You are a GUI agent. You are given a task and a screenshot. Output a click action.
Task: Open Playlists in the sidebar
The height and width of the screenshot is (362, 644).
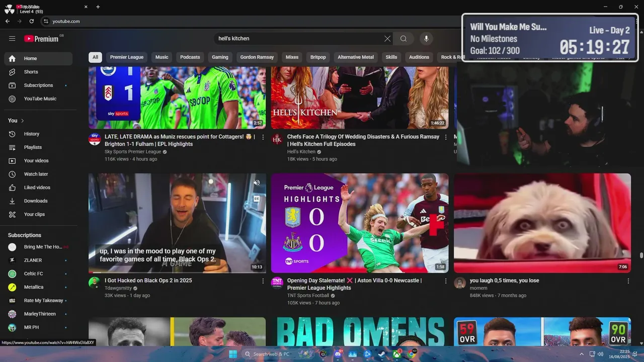point(38,147)
